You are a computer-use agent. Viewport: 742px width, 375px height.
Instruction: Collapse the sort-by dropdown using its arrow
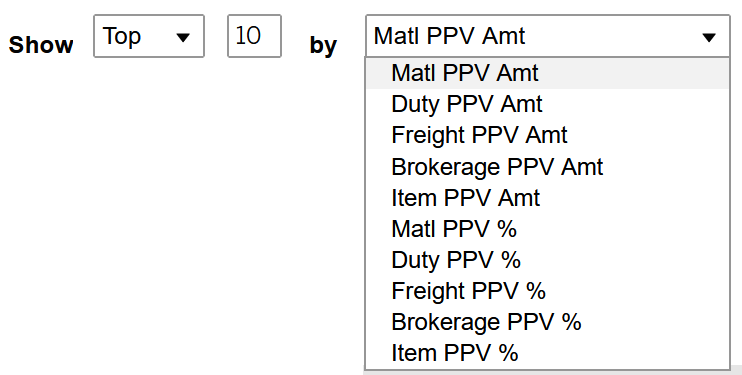[708, 37]
